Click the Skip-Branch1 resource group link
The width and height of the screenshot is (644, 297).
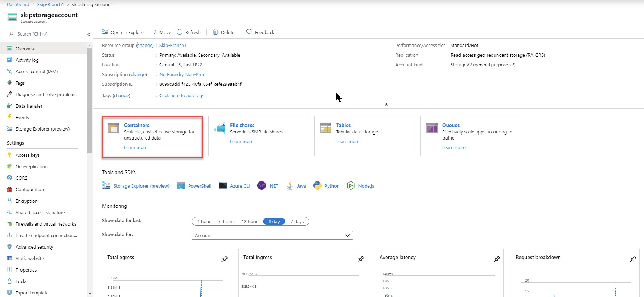click(173, 45)
